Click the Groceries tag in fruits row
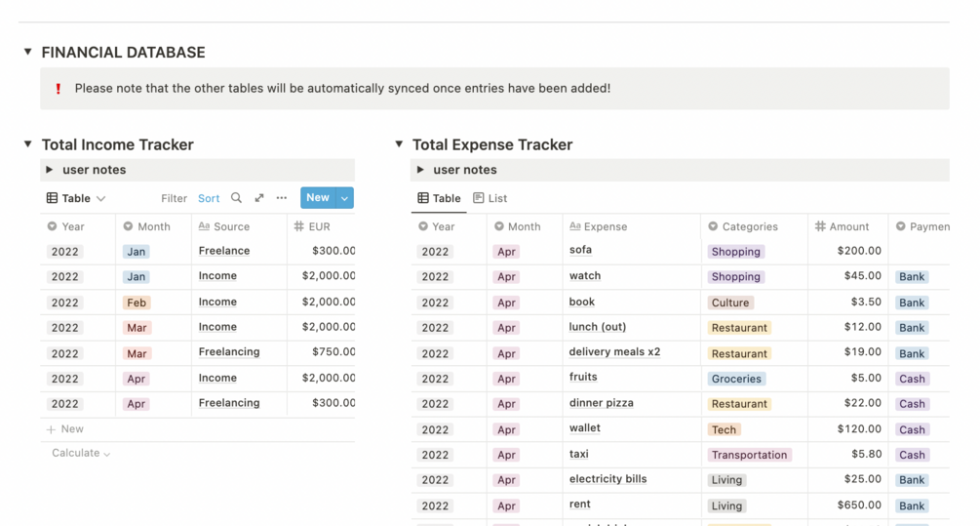 click(x=736, y=379)
